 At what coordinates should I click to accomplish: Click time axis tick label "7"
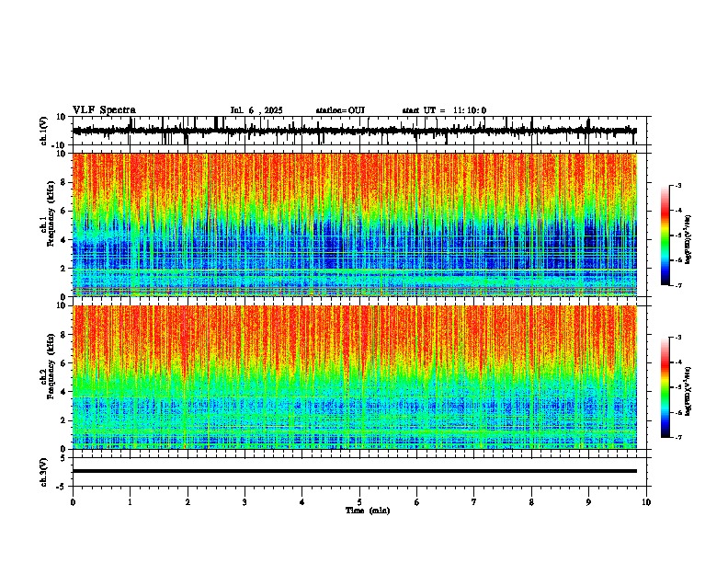(x=474, y=502)
